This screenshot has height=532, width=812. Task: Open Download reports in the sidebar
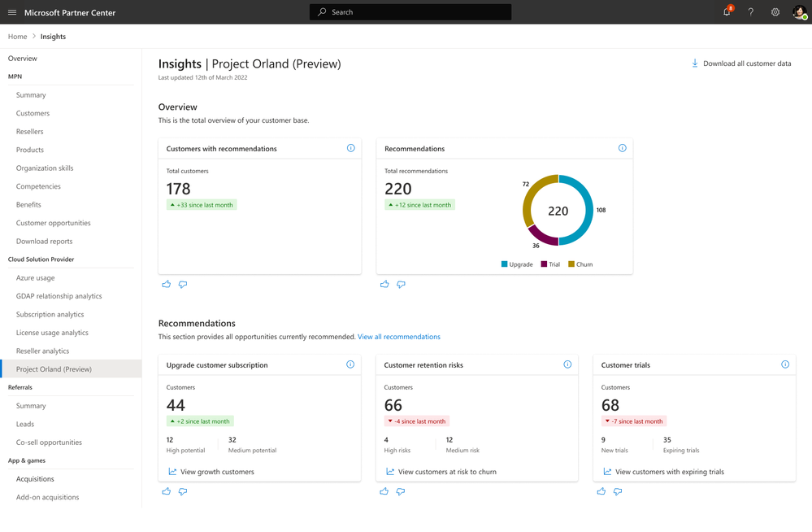click(x=44, y=241)
